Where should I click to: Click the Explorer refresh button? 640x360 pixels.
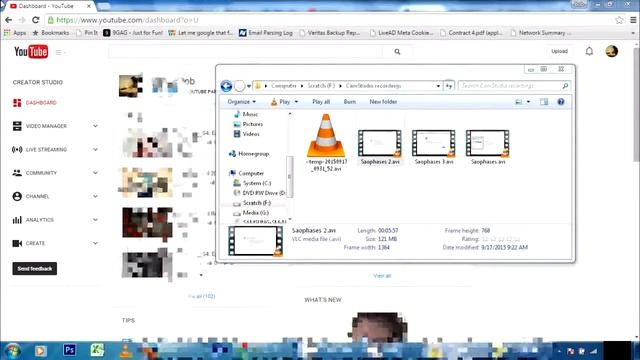coord(449,86)
